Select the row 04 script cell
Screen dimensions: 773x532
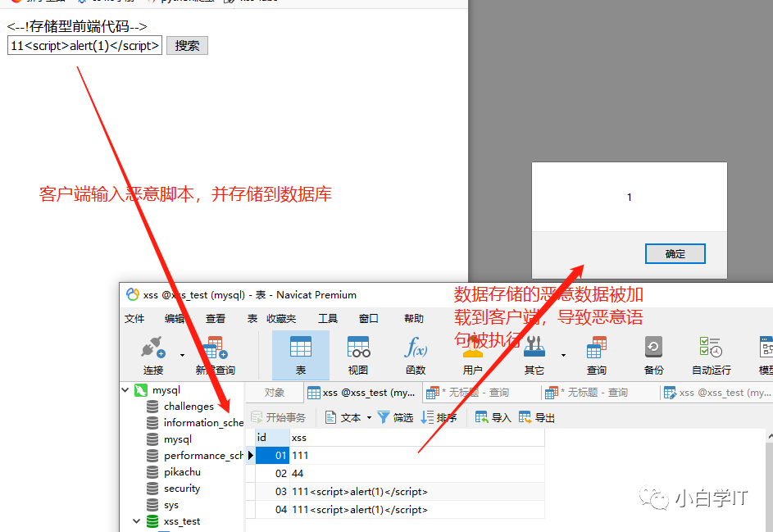pyautogui.click(x=417, y=509)
